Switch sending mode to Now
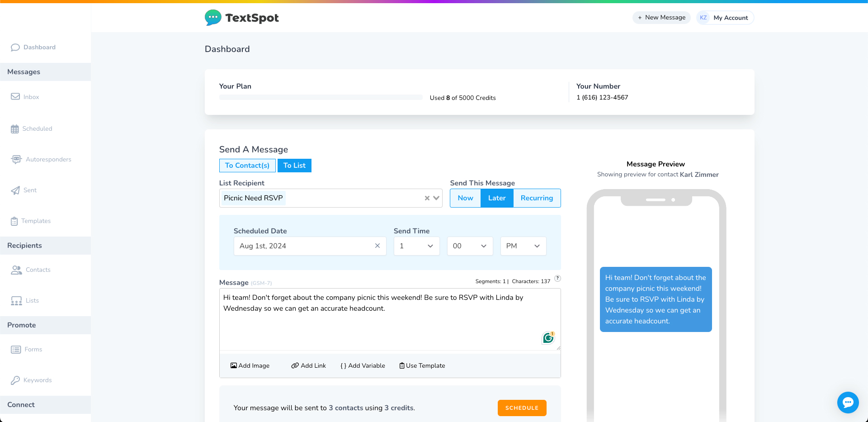The height and width of the screenshot is (422, 868). tap(465, 198)
